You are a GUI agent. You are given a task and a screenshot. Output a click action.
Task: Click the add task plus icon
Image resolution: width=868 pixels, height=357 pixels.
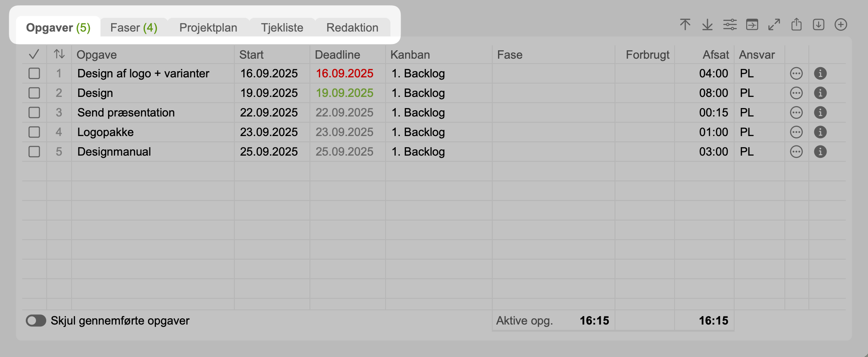tap(840, 25)
